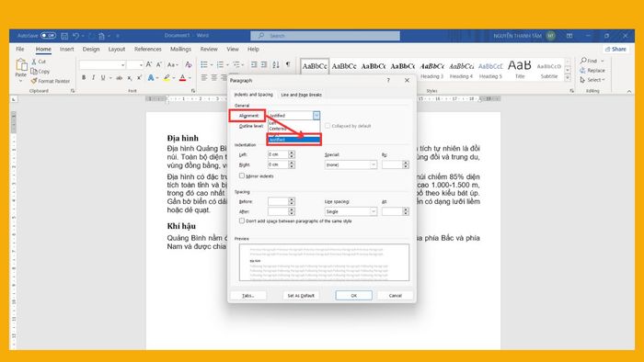The height and width of the screenshot is (362, 644).
Task: Click the Undo arrow in title bar
Action: click(x=75, y=36)
